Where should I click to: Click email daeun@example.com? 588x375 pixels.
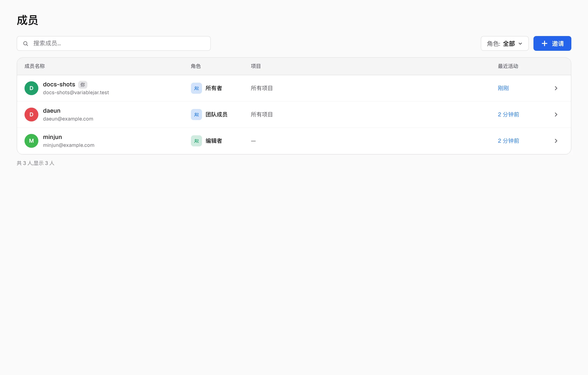pos(68,119)
